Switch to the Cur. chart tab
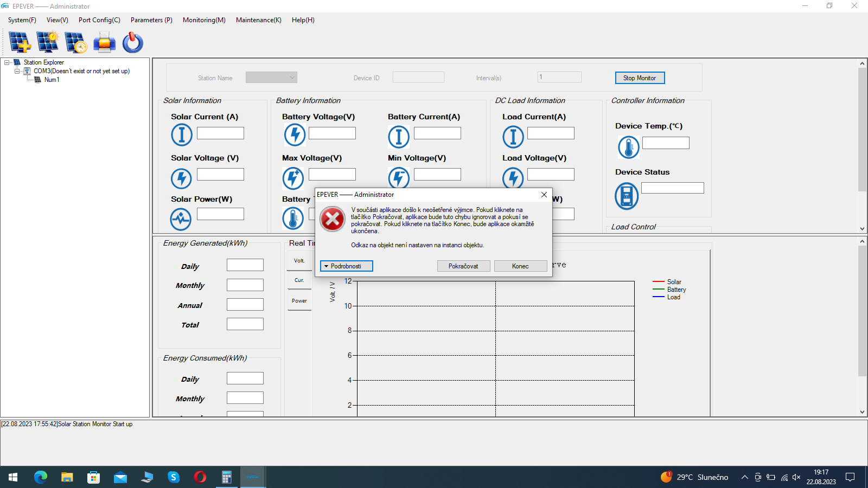The height and width of the screenshot is (488, 868). pyautogui.click(x=299, y=280)
